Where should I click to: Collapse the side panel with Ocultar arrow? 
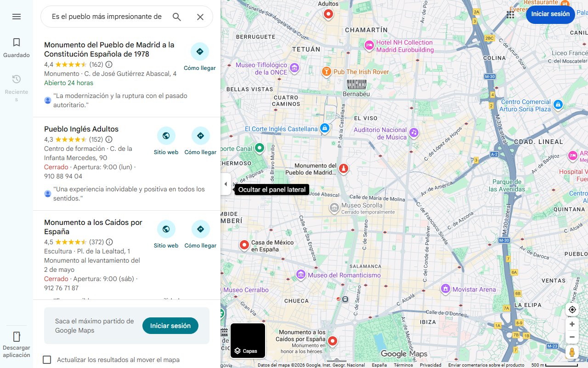pos(226,184)
